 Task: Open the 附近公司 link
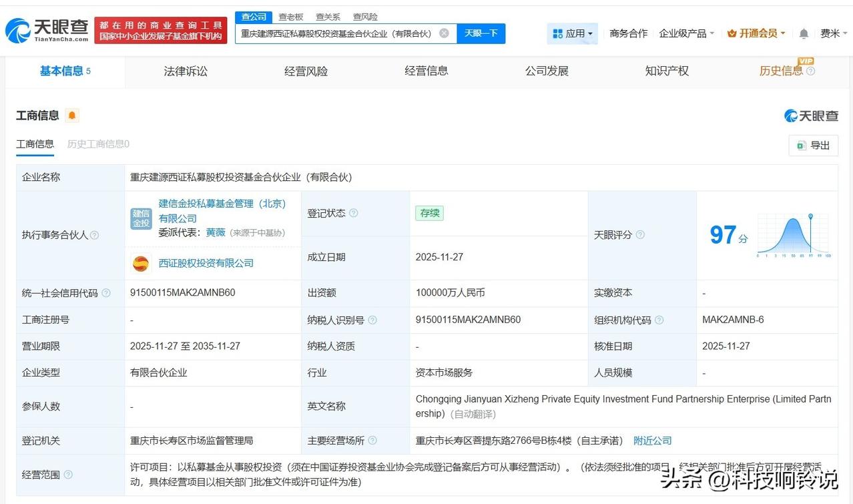pos(652,441)
